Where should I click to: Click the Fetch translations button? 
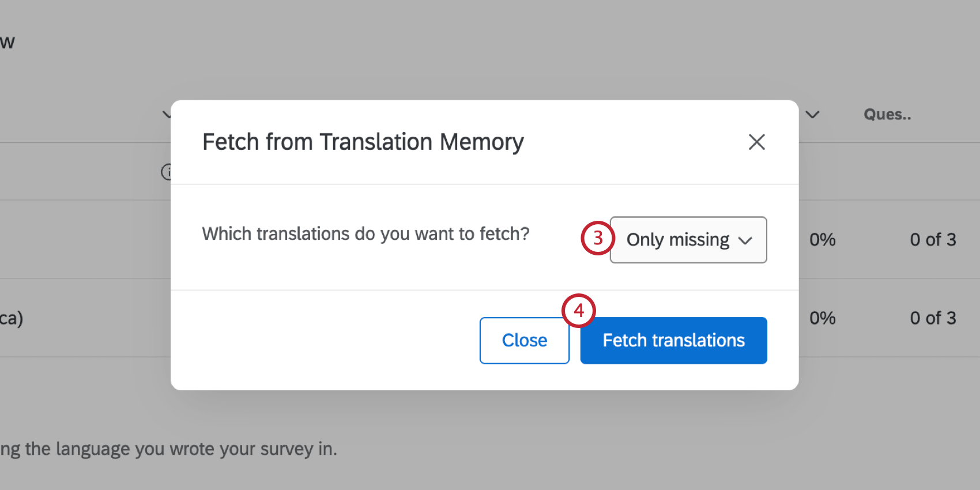(673, 340)
